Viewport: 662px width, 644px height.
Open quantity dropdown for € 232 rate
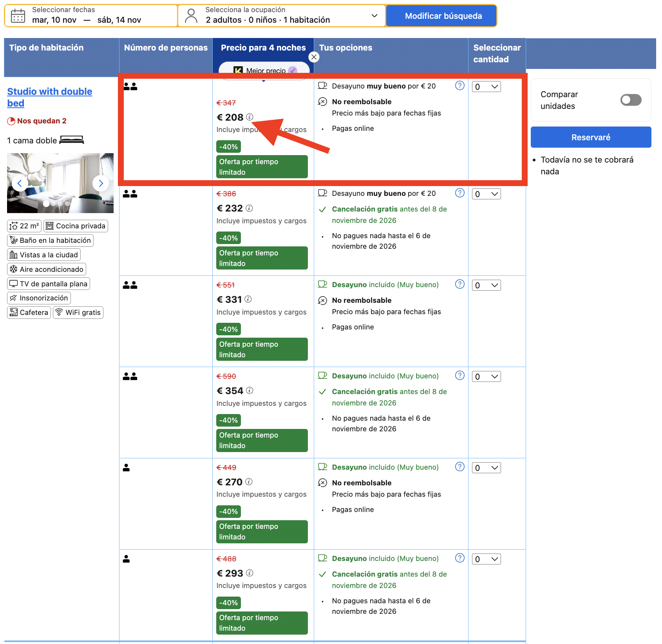[487, 194]
